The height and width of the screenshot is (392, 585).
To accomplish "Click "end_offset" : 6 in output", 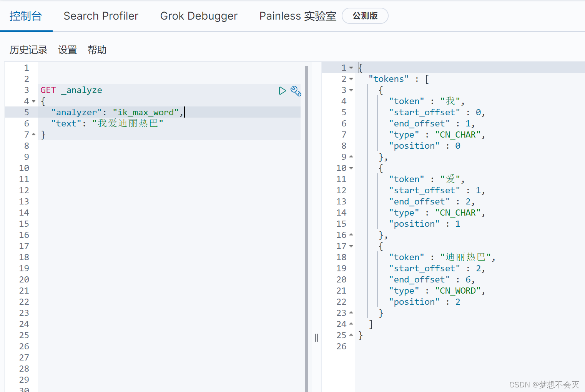I will pyautogui.click(x=432, y=280).
